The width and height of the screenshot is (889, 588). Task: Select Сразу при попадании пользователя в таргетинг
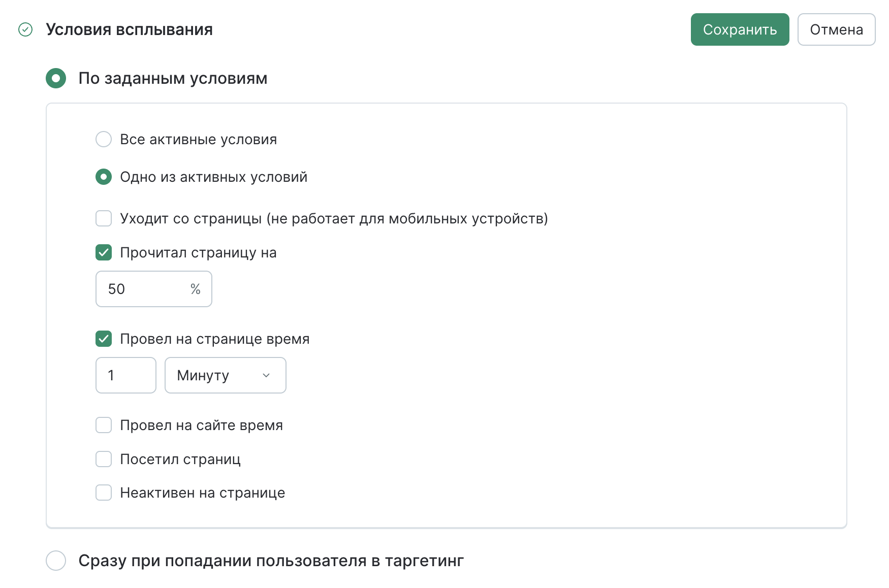pos(56,561)
